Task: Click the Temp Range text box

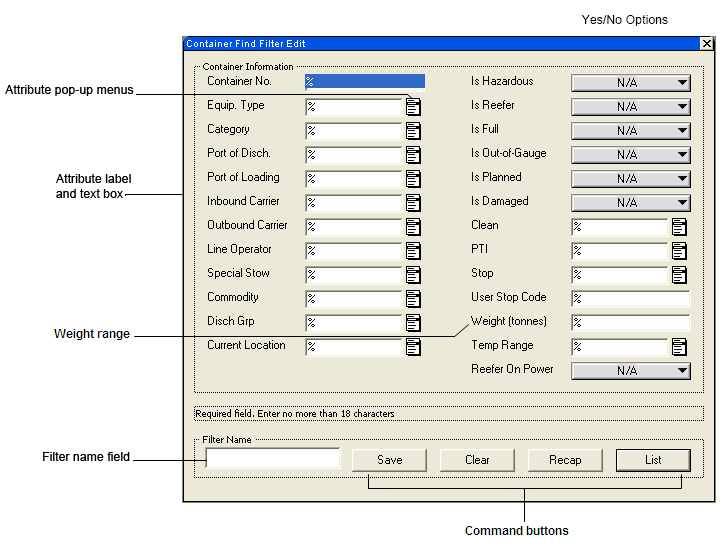Action: coord(620,347)
